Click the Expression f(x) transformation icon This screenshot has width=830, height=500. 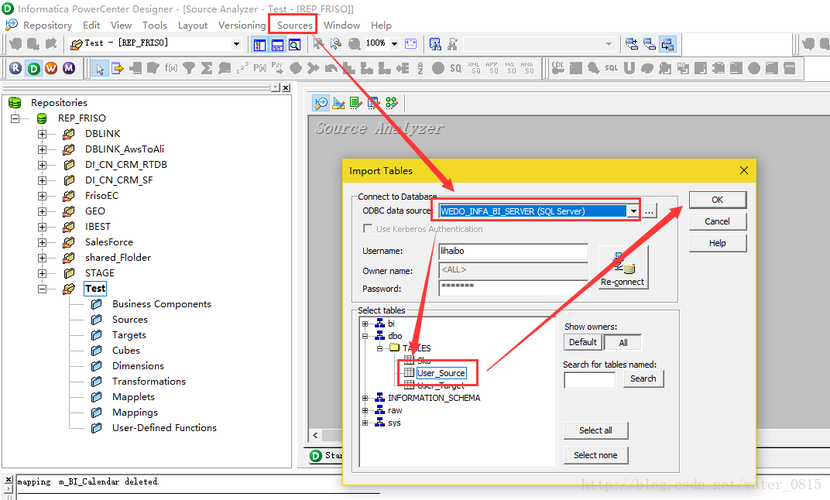tap(171, 68)
